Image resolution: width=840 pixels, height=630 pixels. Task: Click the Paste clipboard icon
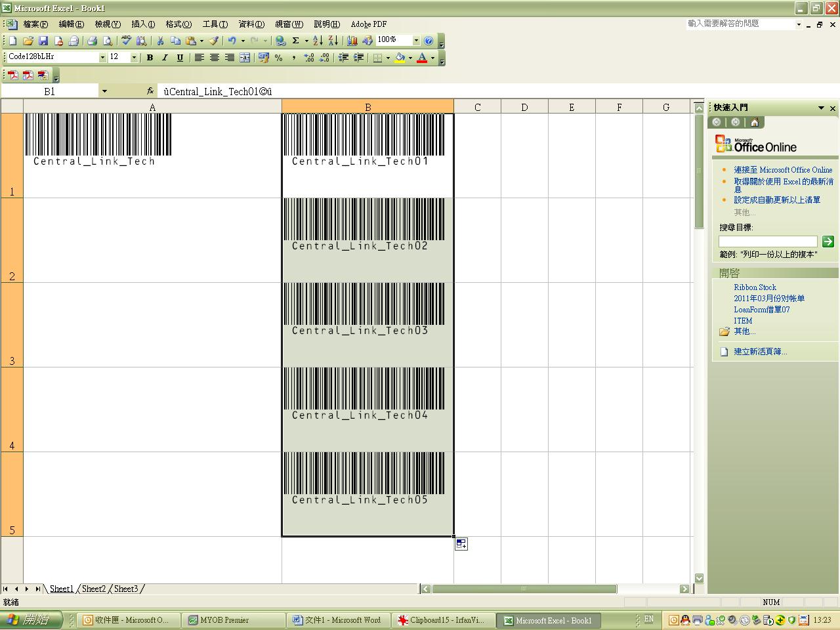[x=190, y=41]
